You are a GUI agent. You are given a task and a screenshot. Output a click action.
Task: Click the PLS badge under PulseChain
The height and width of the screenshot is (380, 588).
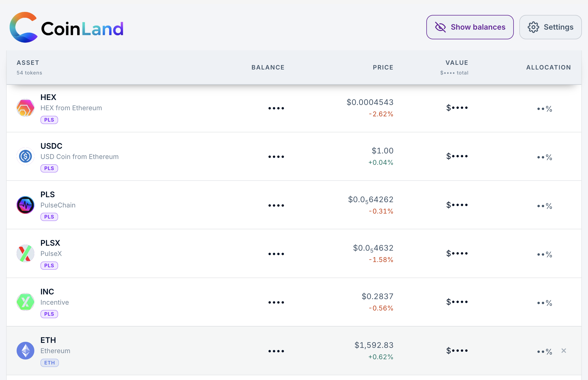[49, 217]
